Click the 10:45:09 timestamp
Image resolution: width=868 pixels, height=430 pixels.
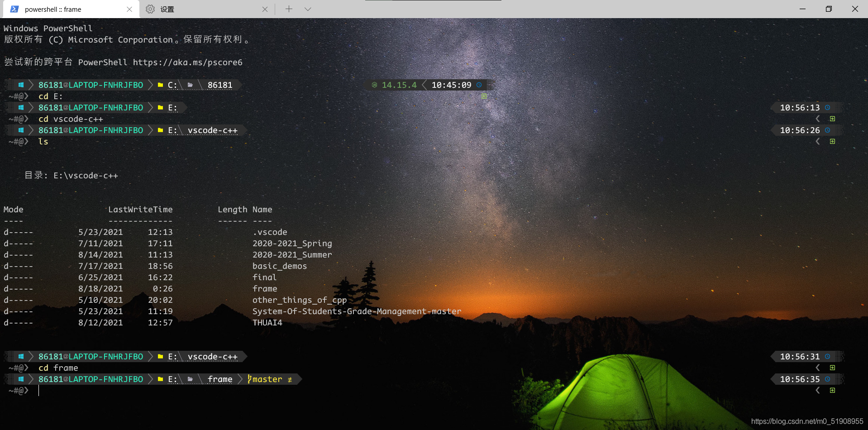tap(451, 85)
